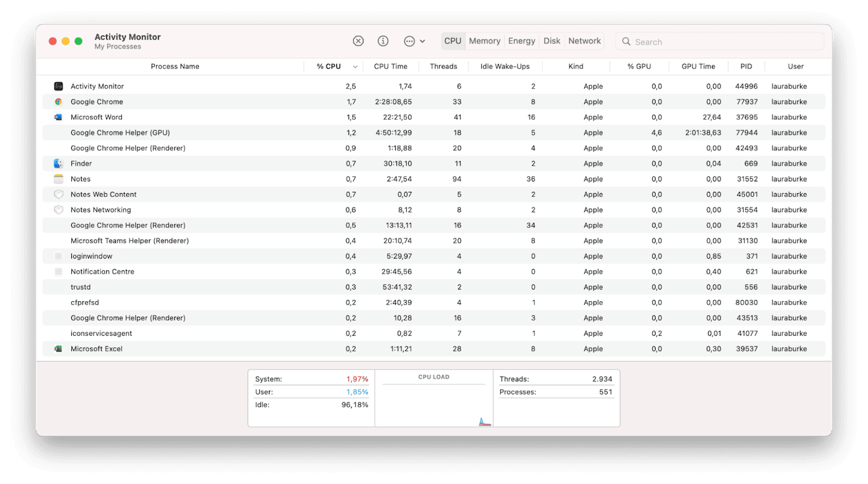
Task: Select Google Chrome Helper (Renderer) with PID 43513
Action: pyautogui.click(x=434, y=317)
